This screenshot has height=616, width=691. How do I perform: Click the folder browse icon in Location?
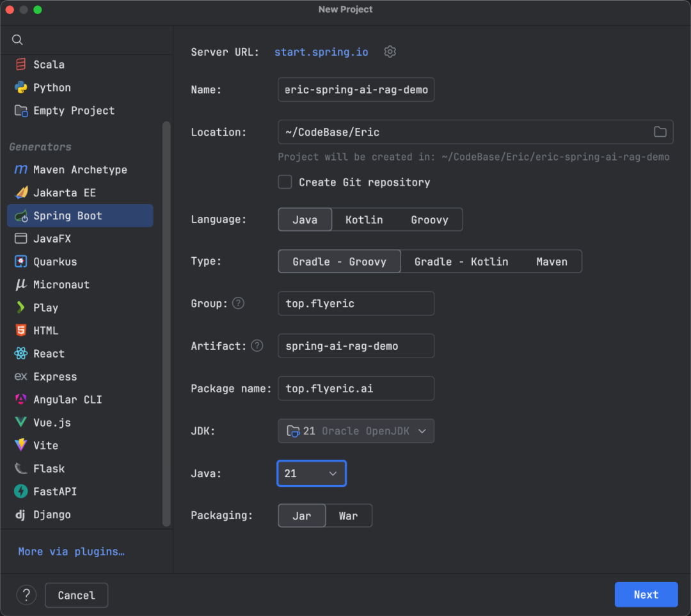tap(660, 132)
